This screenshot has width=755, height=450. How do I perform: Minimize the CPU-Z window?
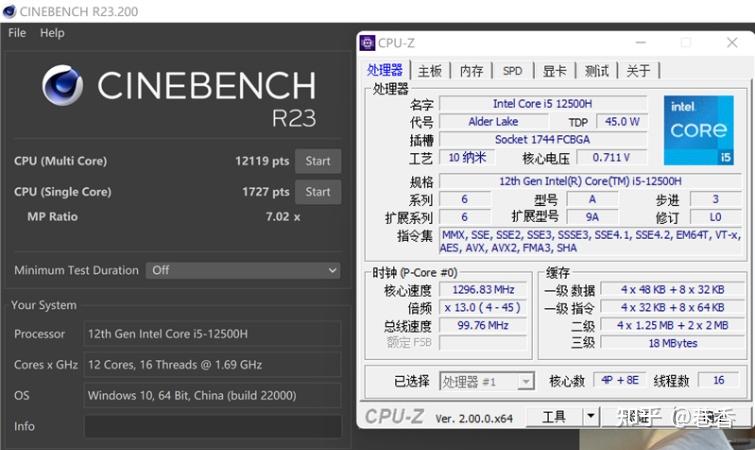pyautogui.click(x=640, y=43)
